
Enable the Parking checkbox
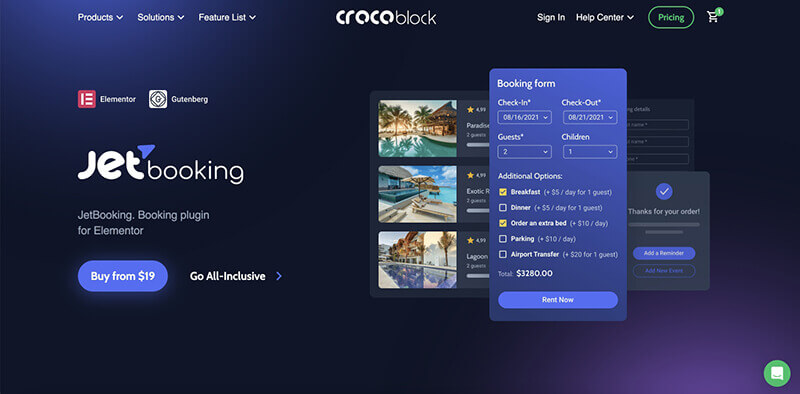(x=503, y=239)
